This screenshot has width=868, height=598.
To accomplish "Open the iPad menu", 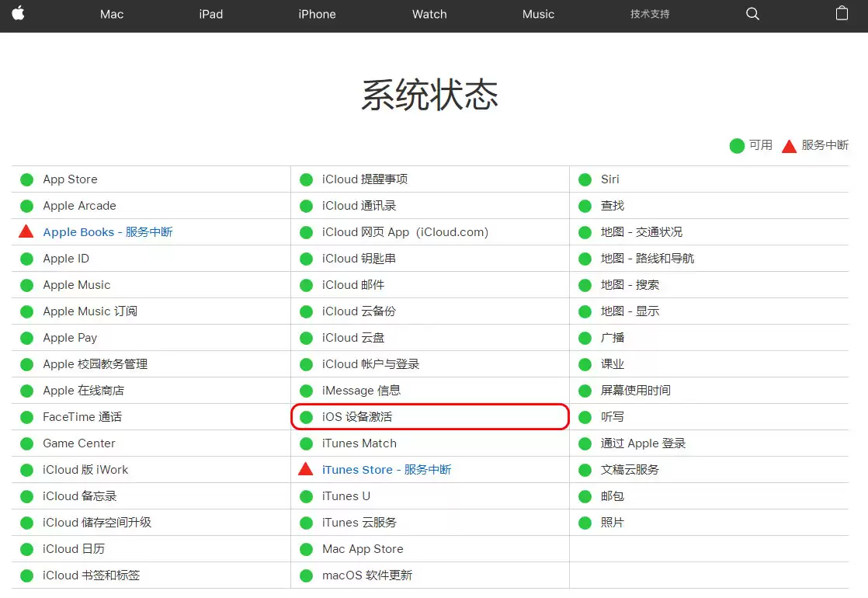I will (x=211, y=15).
